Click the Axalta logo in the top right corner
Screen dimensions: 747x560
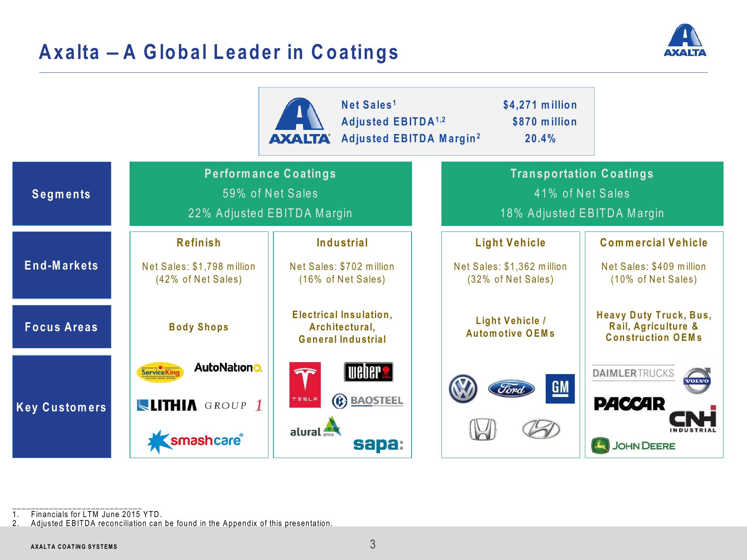click(685, 40)
